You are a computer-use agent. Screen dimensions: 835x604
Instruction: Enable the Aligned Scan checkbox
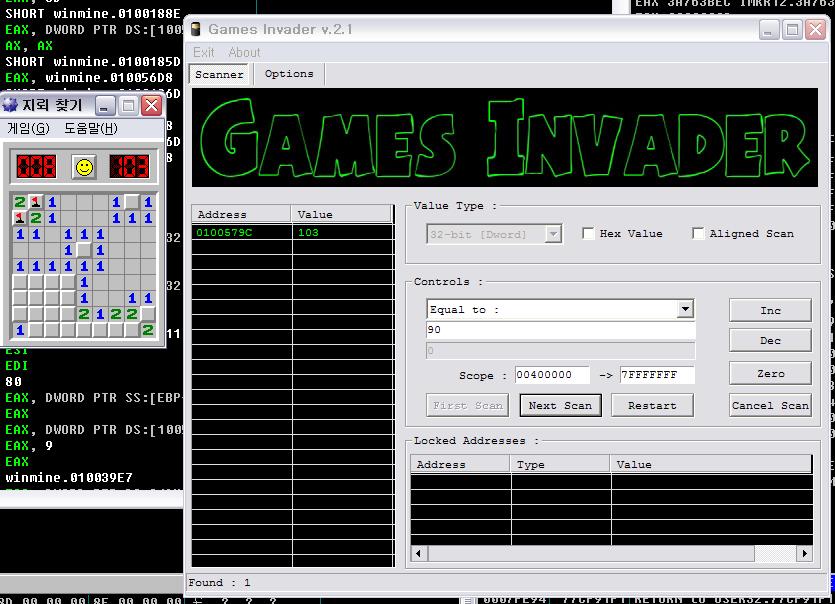[x=698, y=233]
